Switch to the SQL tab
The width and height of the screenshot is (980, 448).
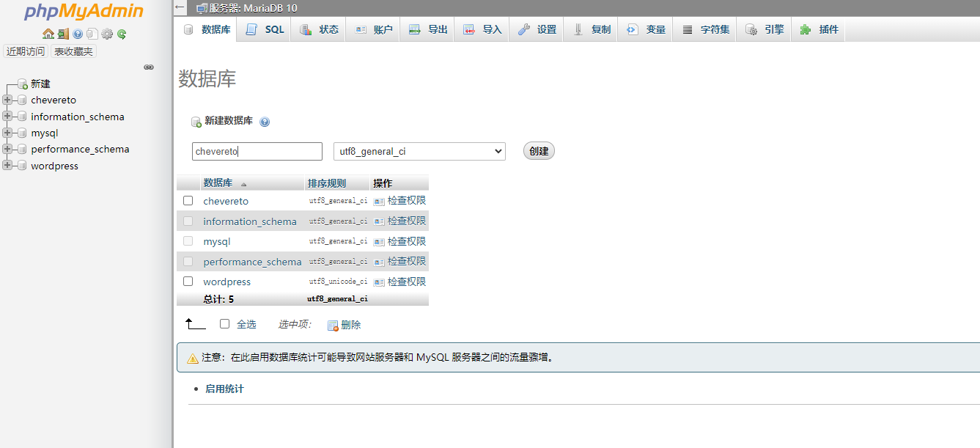click(x=265, y=29)
